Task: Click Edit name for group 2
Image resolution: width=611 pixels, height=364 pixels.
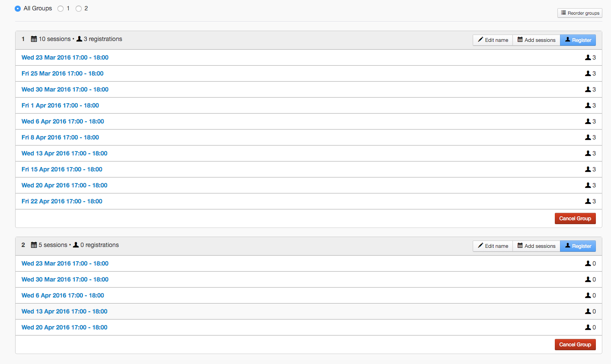Action: click(x=493, y=246)
